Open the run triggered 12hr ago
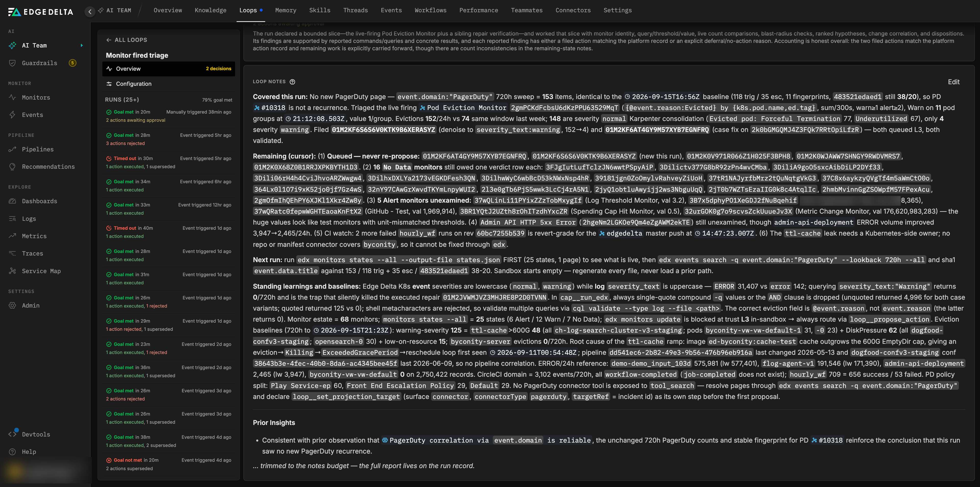Screen dimensions: 980x487 tap(168, 209)
